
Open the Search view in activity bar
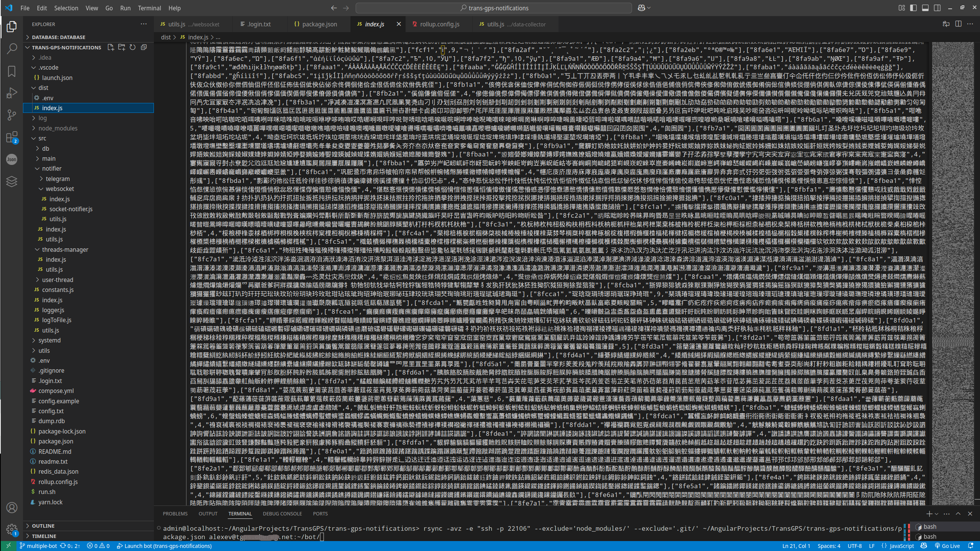coord(12,49)
